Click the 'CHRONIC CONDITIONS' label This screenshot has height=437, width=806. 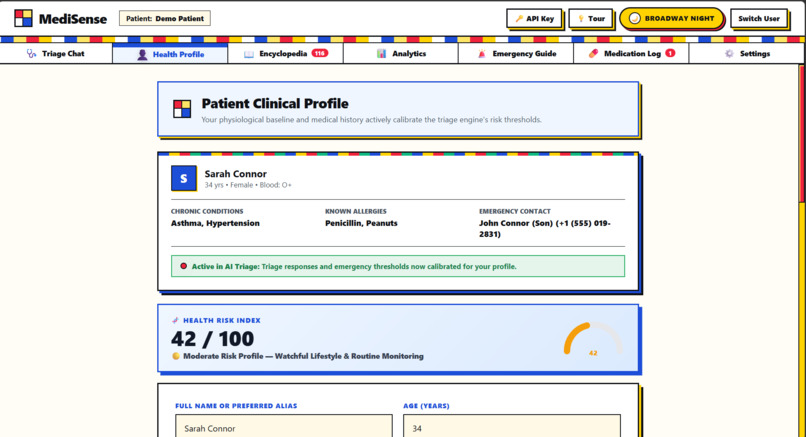click(x=207, y=211)
